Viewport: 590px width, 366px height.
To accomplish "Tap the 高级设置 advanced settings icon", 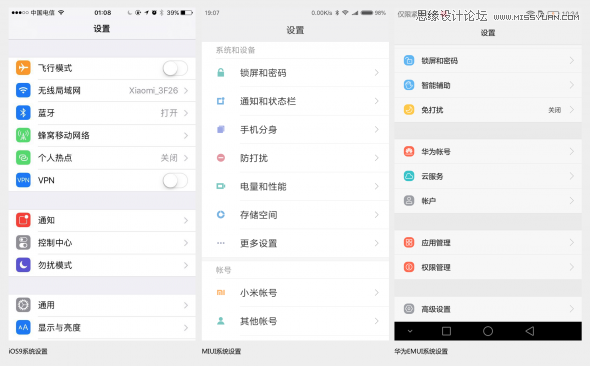I will point(409,309).
